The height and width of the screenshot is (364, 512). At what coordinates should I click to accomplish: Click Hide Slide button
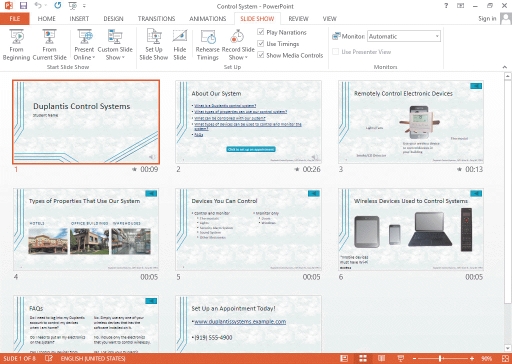[180, 45]
